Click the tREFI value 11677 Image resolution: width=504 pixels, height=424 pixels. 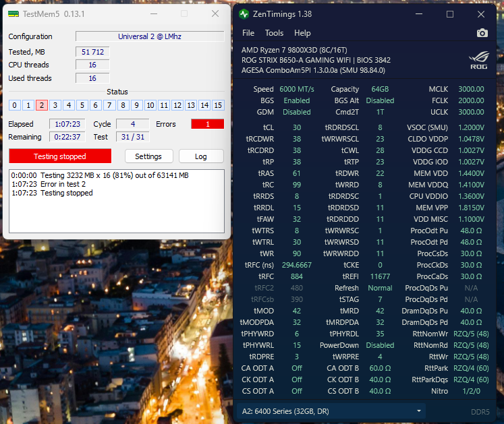tap(380, 276)
